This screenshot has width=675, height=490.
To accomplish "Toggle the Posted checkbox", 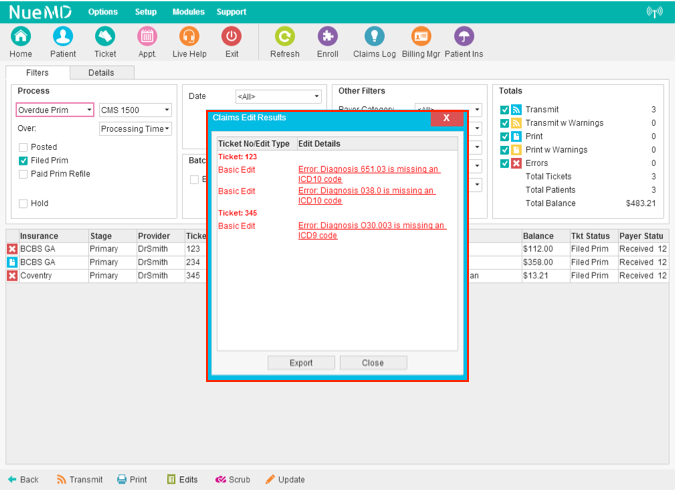I will click(23, 147).
